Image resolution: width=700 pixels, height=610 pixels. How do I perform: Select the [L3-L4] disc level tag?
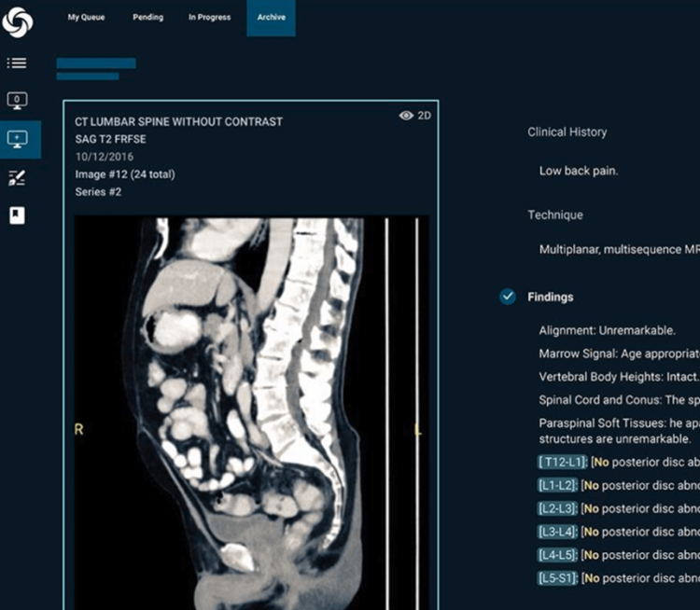(557, 532)
